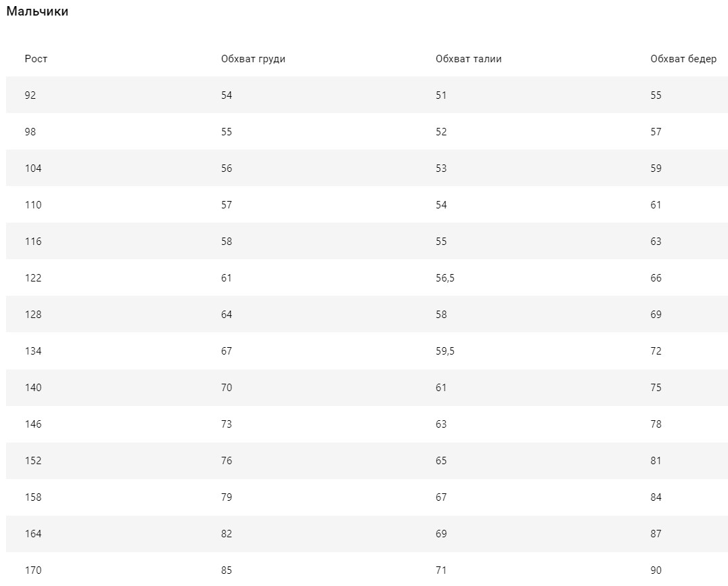Viewport: 728px width, 586px height.
Task: Click height value 92 in first row
Action: [30, 95]
